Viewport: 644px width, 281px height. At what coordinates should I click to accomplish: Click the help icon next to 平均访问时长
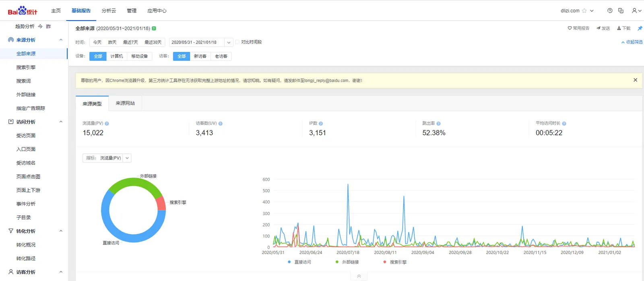pyautogui.click(x=564, y=124)
